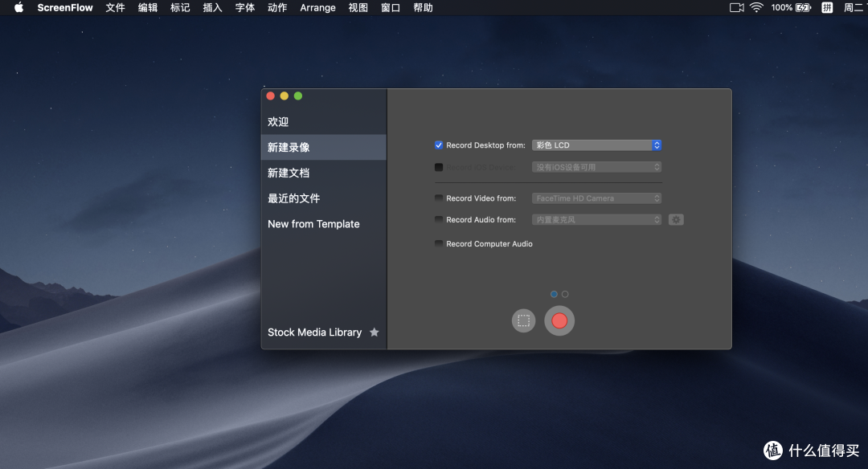Open the audio settings gear icon
The image size is (868, 469).
(676, 219)
